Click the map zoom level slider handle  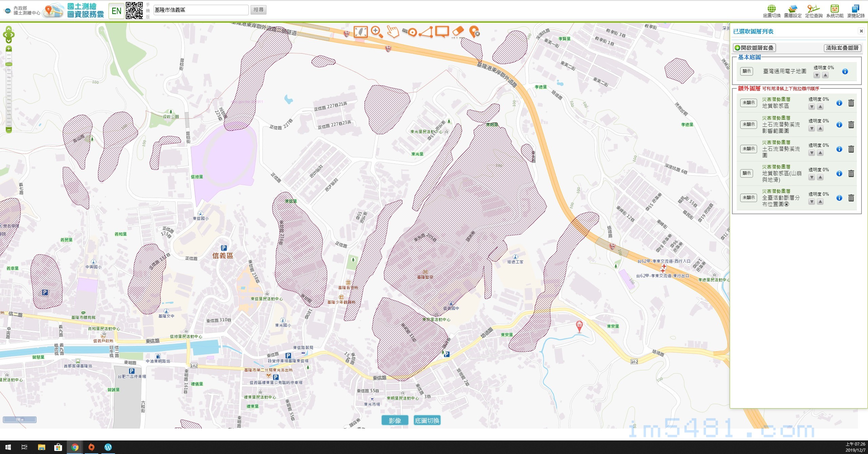(9, 64)
